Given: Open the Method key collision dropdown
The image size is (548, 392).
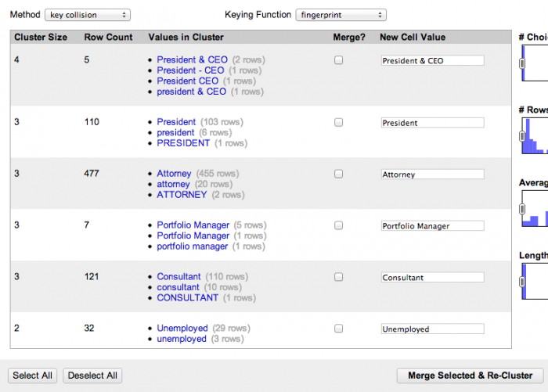Looking at the screenshot, I should 88,15.
